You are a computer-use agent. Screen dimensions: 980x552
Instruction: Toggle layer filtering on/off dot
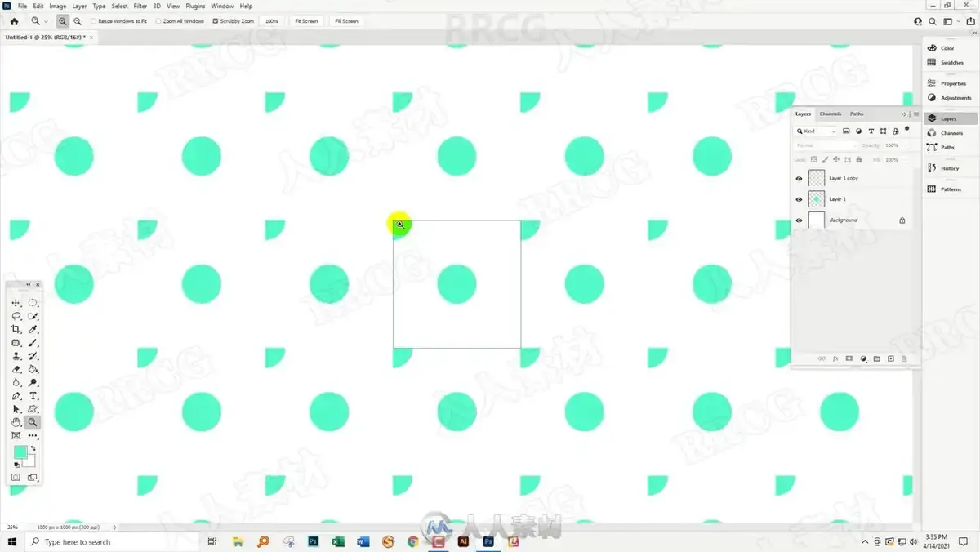coord(907,129)
